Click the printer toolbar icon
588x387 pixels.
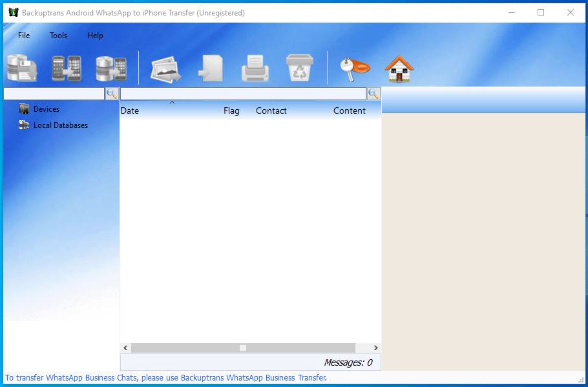point(255,68)
